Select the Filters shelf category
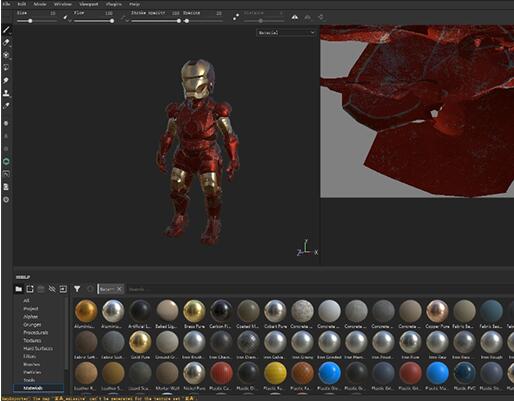 (29, 356)
